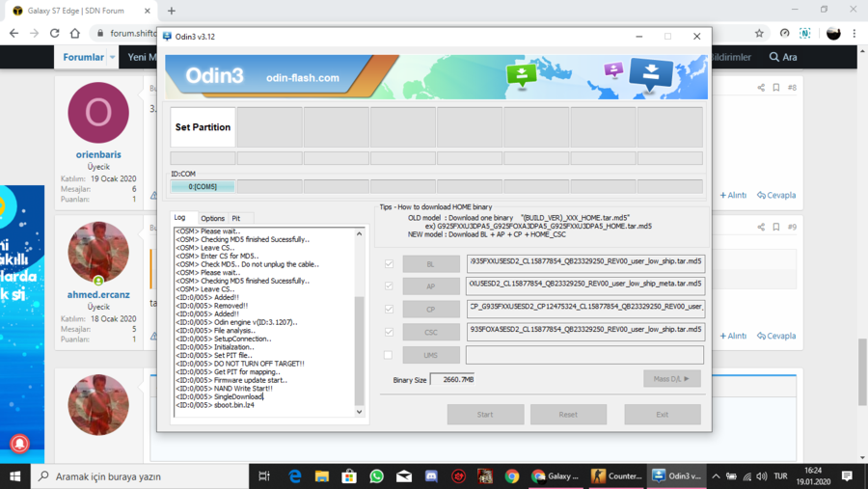Click Cevapla on post #8
This screenshot has height=489, width=868.
coord(776,195)
